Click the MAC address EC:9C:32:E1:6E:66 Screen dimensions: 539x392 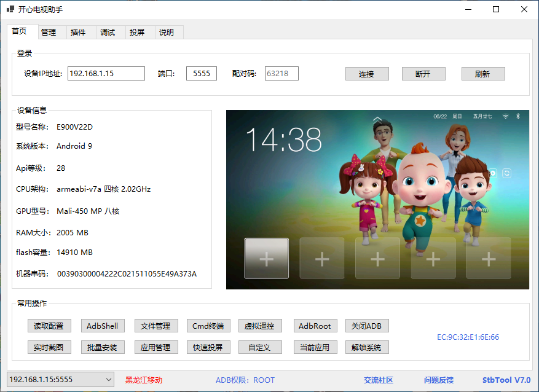click(x=468, y=337)
